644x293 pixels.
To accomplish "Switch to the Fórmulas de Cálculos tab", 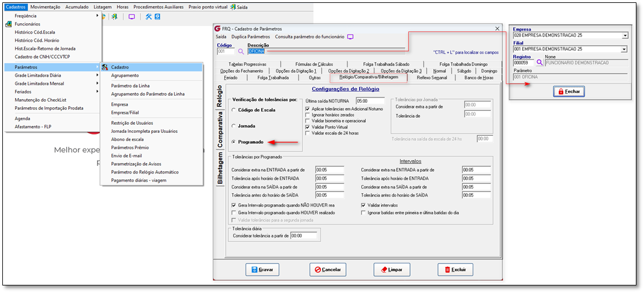I will pos(314,64).
